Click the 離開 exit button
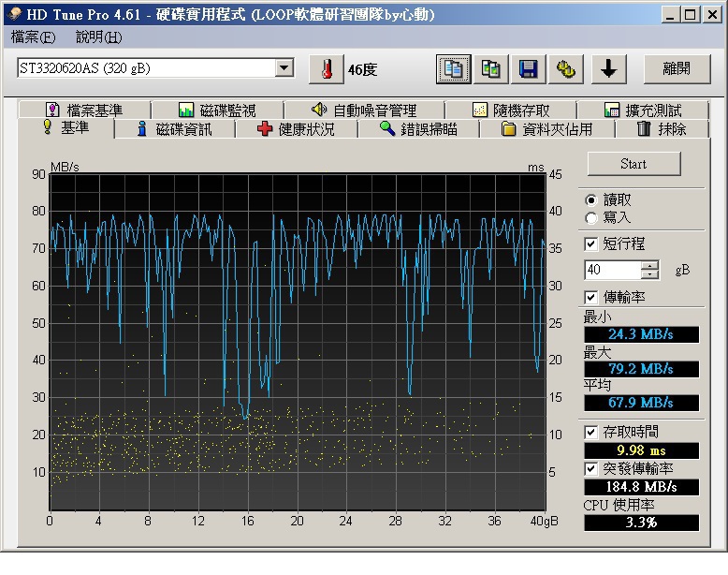The height and width of the screenshot is (575, 728). (676, 69)
